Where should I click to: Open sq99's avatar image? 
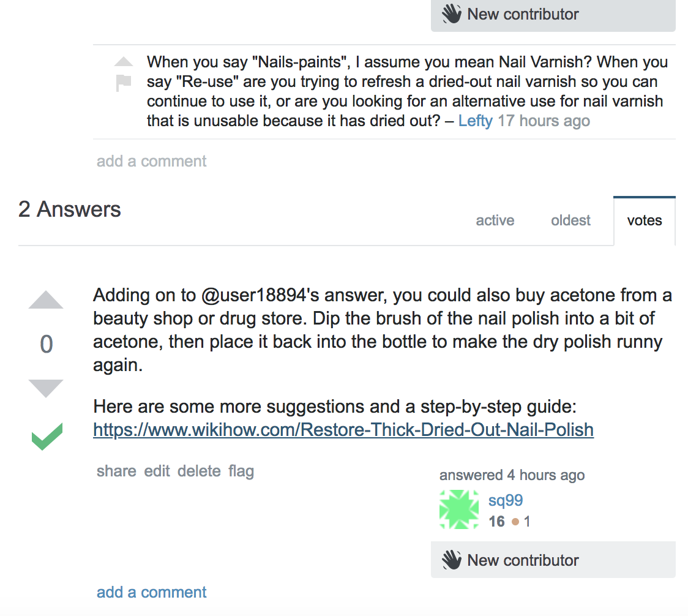[x=459, y=509]
